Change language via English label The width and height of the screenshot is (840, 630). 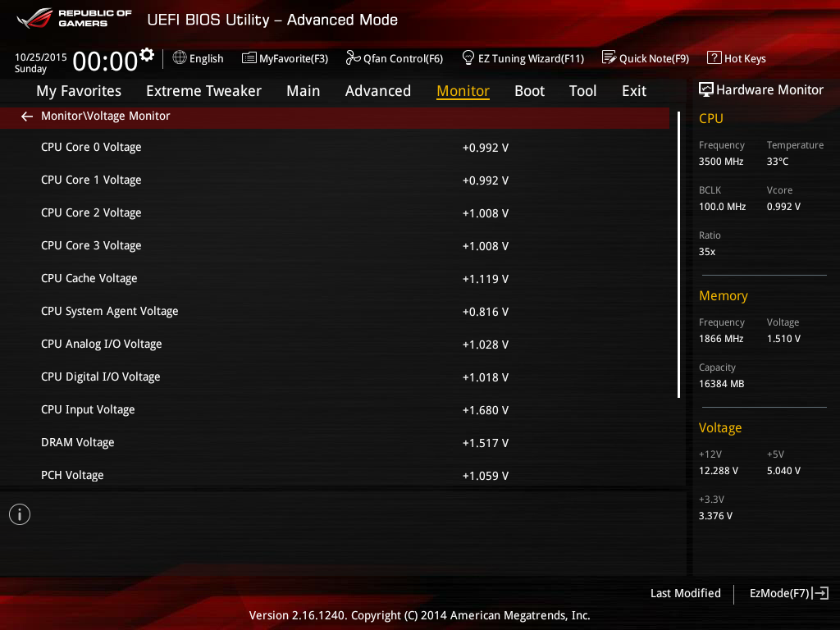click(206, 58)
